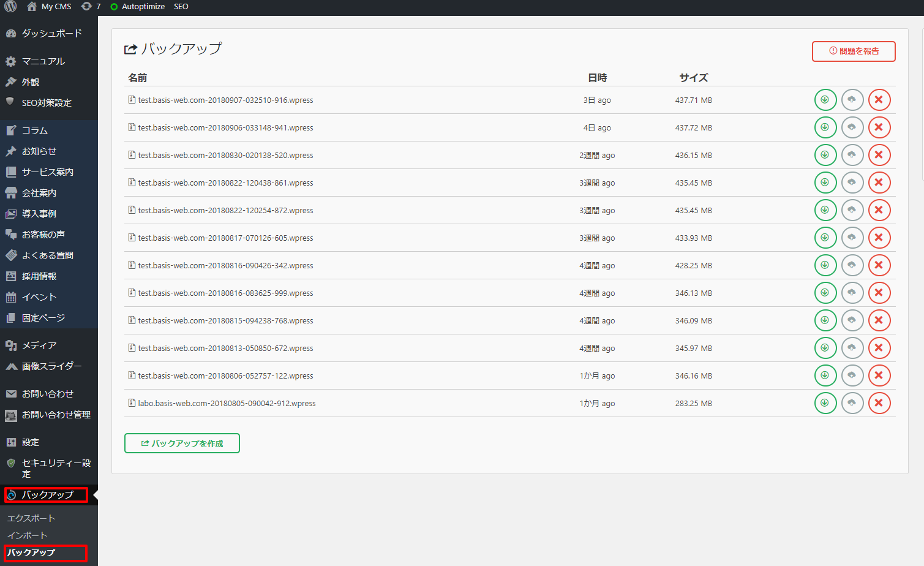Select the bold バックアップ submenu item

pyautogui.click(x=31, y=553)
